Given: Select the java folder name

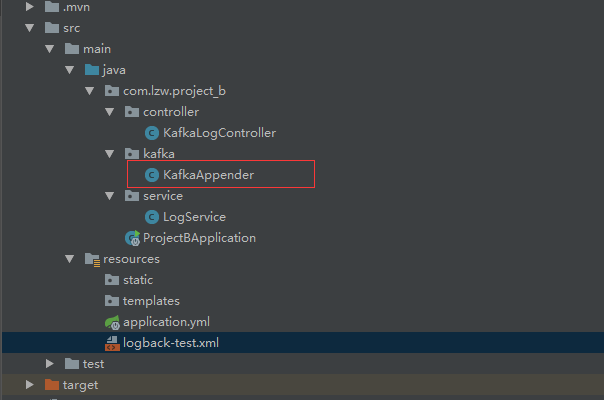Looking at the screenshot, I should point(114,70).
